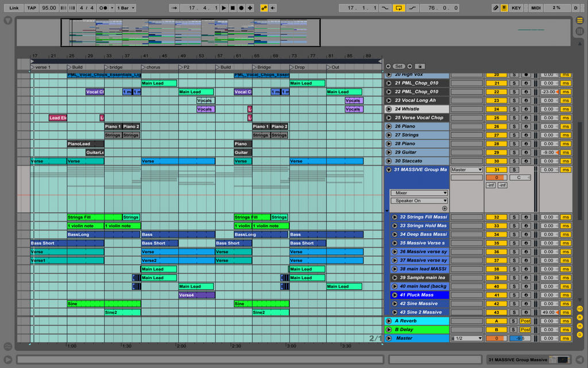The width and height of the screenshot is (588, 368).
Task: Jump to the previous locator arrow
Action: (388, 66)
